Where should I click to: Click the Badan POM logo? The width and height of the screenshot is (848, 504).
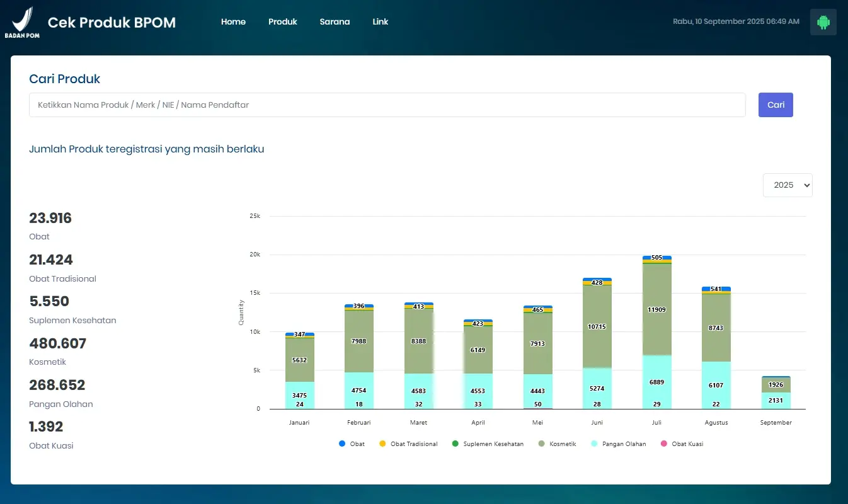tap(22, 23)
